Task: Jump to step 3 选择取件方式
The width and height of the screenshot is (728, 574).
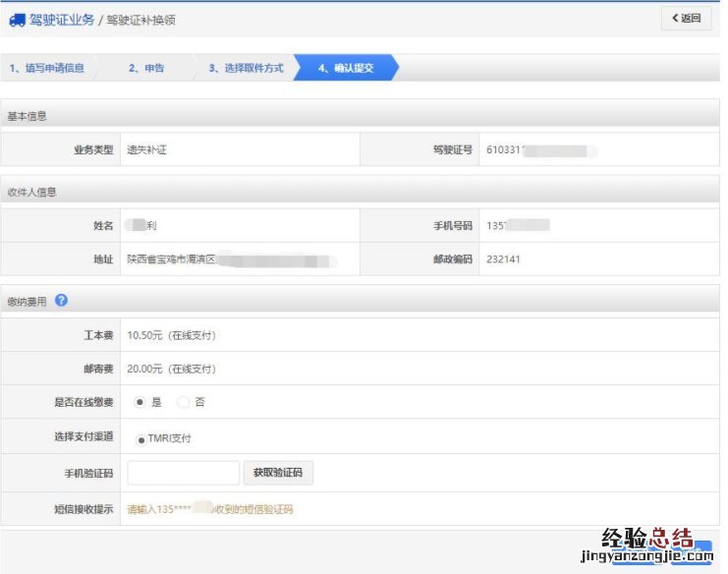Action: [246, 68]
